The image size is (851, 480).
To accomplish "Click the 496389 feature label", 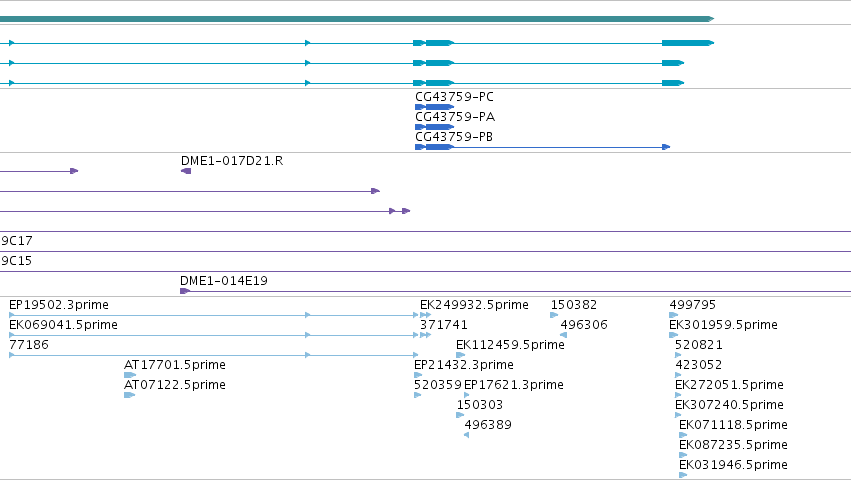I will coord(488,425).
